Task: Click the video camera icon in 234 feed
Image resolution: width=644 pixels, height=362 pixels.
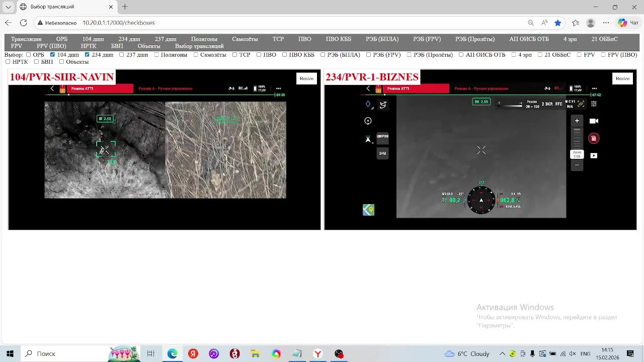Action: pyautogui.click(x=594, y=121)
